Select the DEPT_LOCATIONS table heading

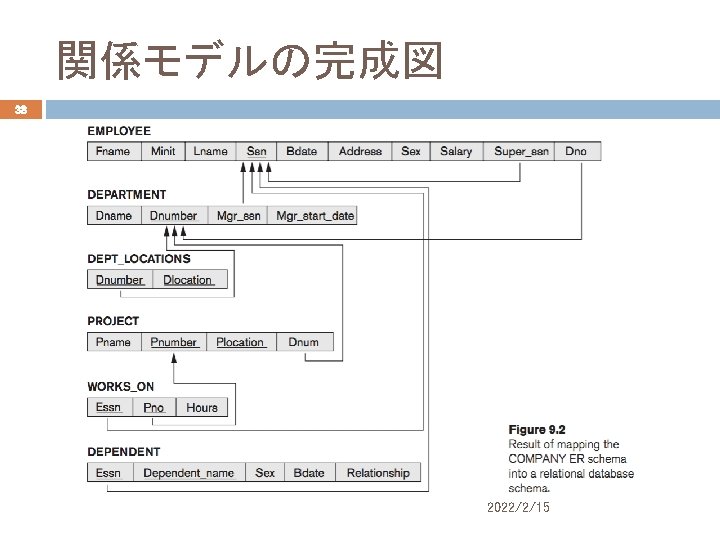139,259
